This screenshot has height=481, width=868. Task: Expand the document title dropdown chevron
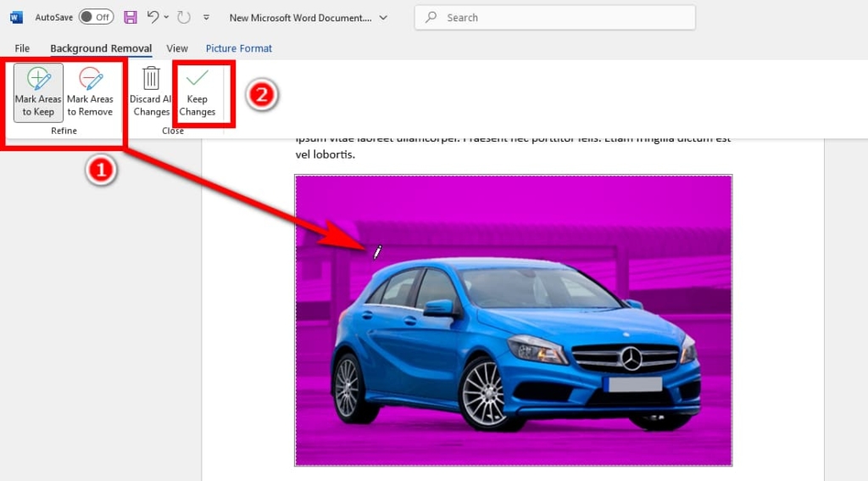point(383,17)
